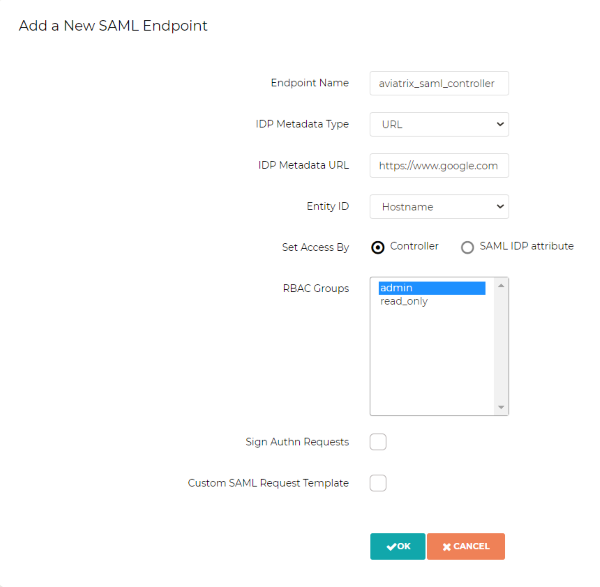Click the RBAC Groups list scroll-down arrow
This screenshot has height=587, width=600.
click(502, 407)
